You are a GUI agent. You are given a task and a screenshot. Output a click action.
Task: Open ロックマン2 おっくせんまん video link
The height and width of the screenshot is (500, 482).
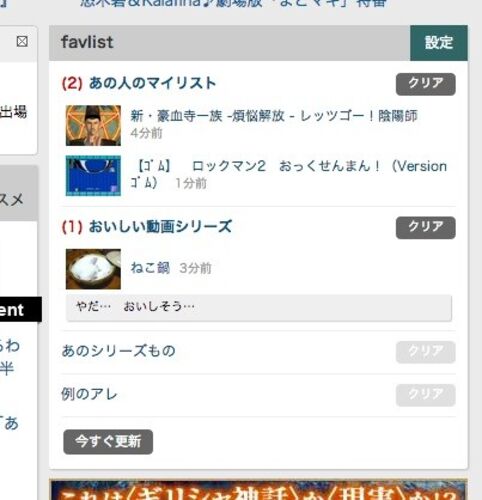point(288,174)
